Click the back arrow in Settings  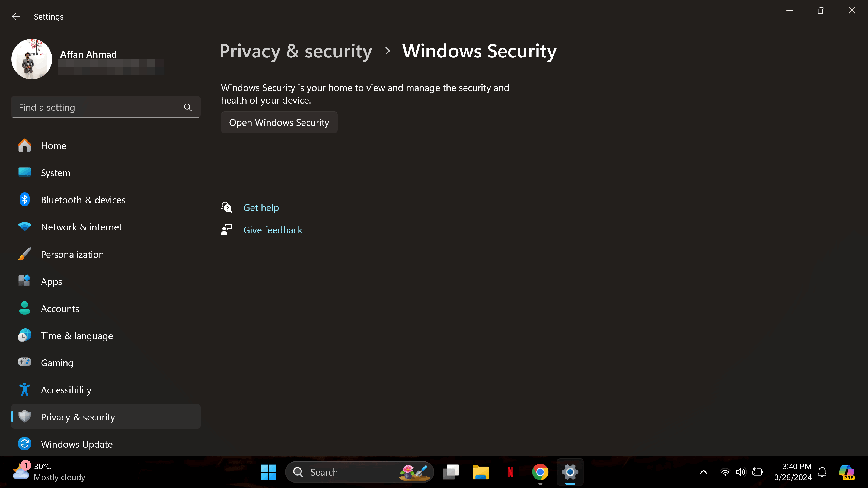pyautogui.click(x=16, y=17)
